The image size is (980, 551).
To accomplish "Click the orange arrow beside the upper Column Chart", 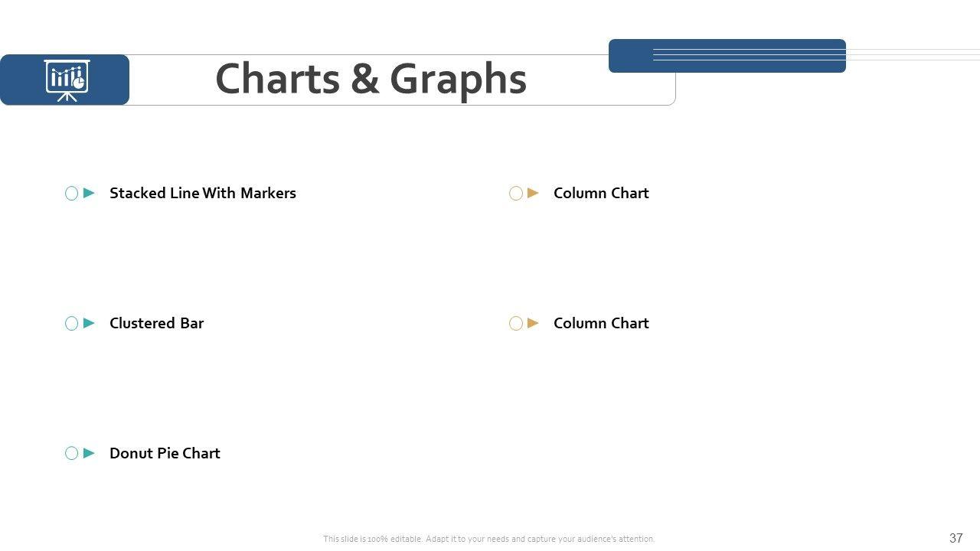I will click(533, 193).
